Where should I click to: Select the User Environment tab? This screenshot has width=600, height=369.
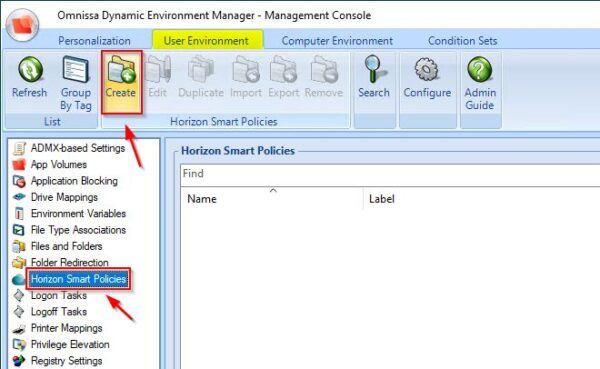207,40
